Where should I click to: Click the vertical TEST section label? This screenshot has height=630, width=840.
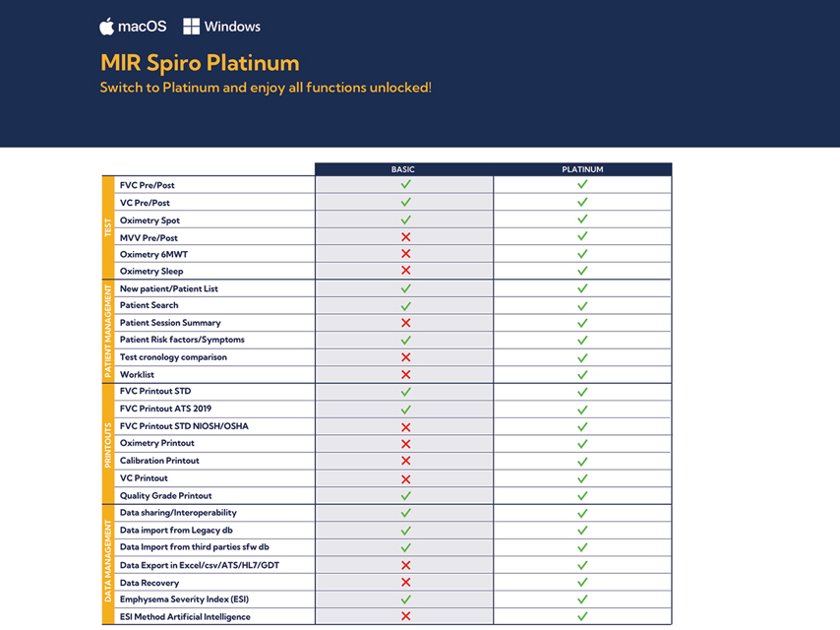point(108,227)
